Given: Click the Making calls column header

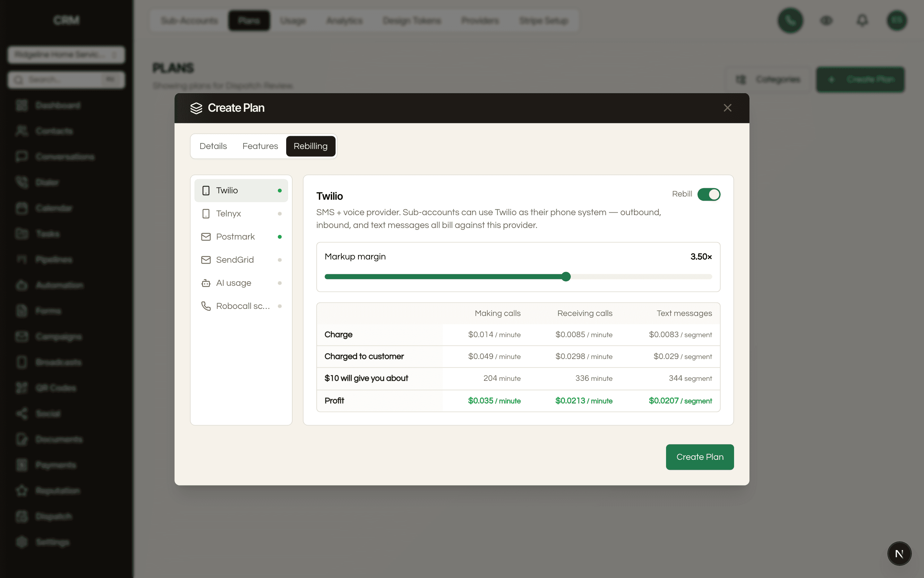Looking at the screenshot, I should click(x=498, y=313).
